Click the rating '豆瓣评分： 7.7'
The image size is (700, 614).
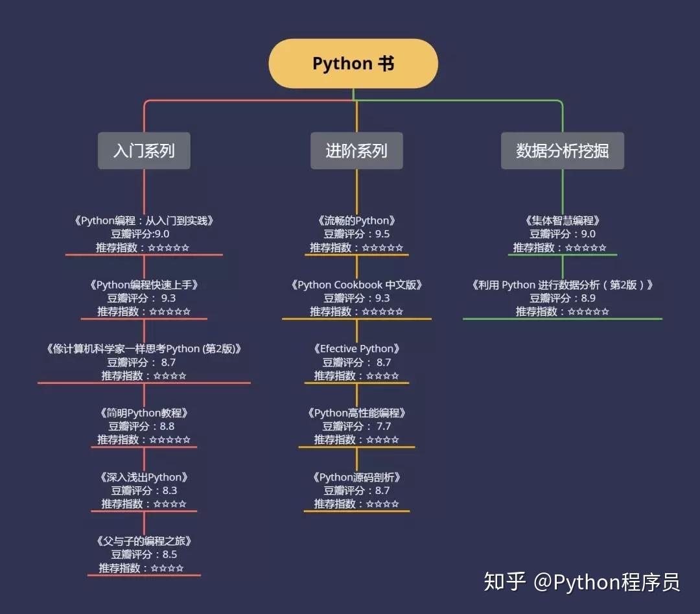tap(356, 427)
